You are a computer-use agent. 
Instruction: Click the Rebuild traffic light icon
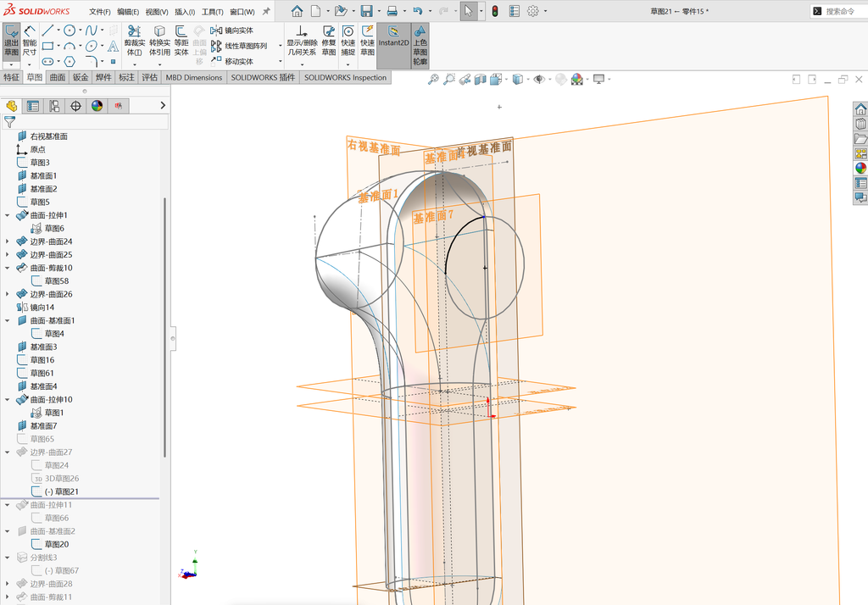[x=495, y=11]
